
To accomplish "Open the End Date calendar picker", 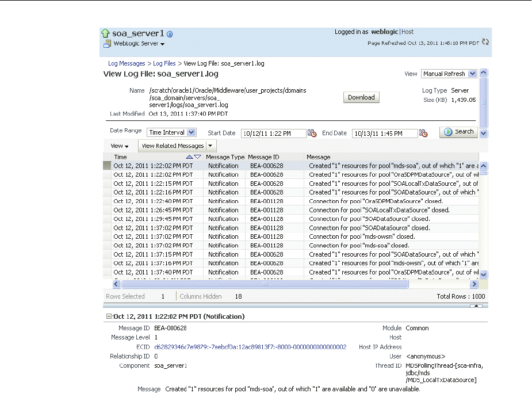I will [423, 133].
